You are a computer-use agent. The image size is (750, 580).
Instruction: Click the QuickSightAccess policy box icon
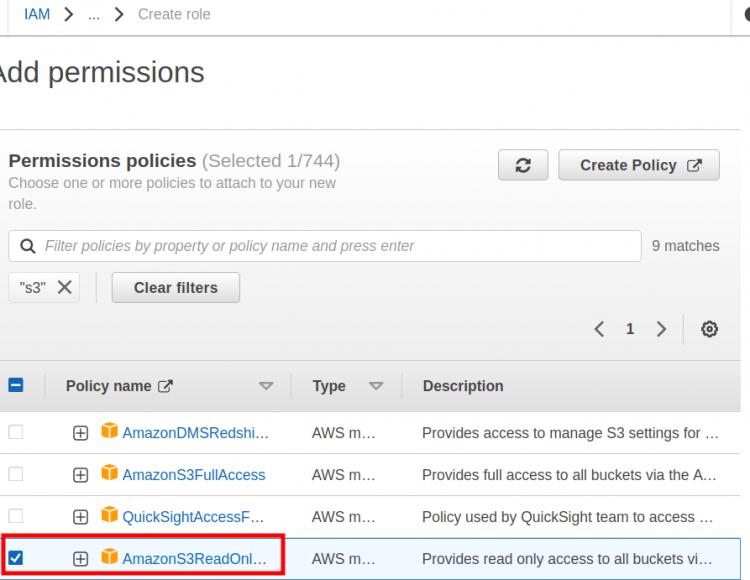[110, 516]
